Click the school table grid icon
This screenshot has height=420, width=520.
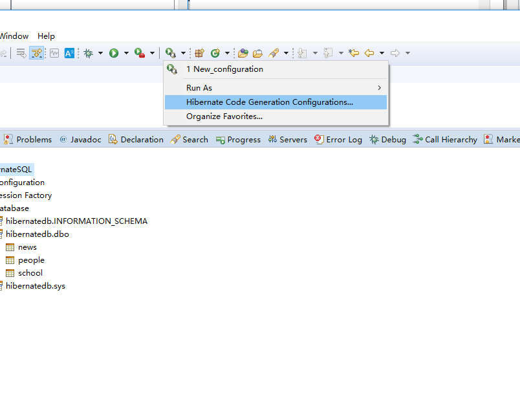coord(10,273)
